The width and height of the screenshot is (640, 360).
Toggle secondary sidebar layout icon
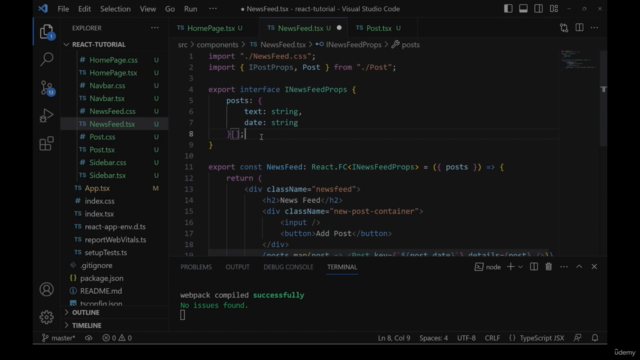point(538,9)
